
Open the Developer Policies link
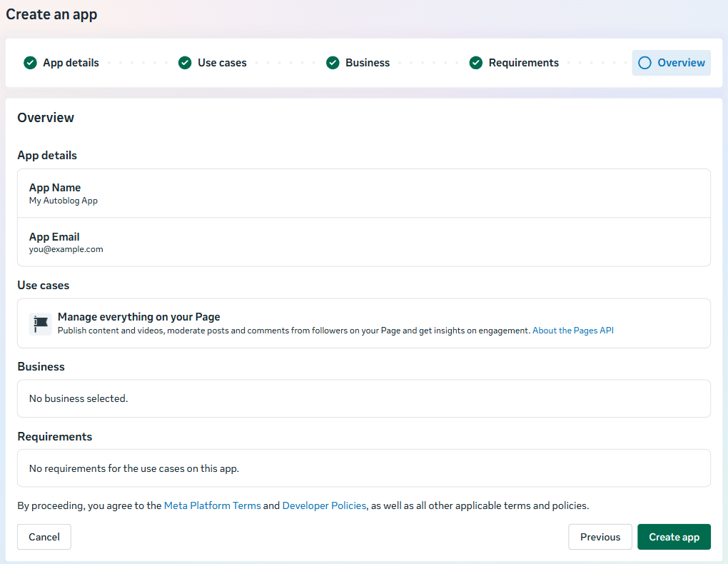(324, 505)
